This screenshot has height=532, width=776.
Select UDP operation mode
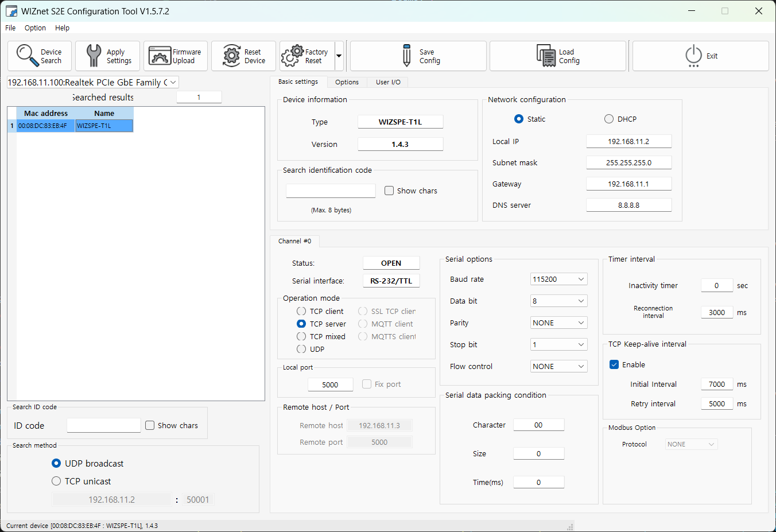301,349
